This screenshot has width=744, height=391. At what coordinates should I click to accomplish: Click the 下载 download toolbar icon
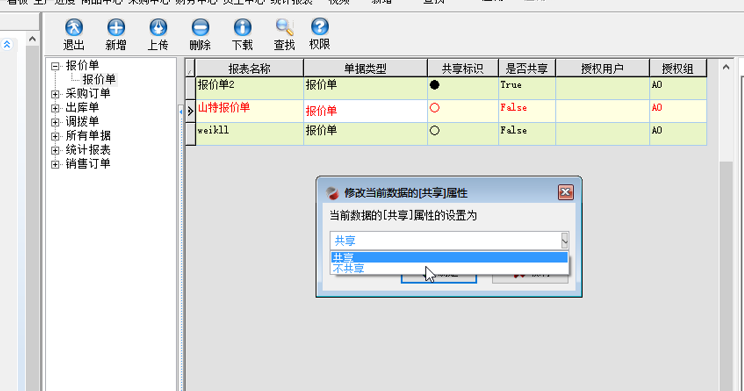[x=242, y=28]
